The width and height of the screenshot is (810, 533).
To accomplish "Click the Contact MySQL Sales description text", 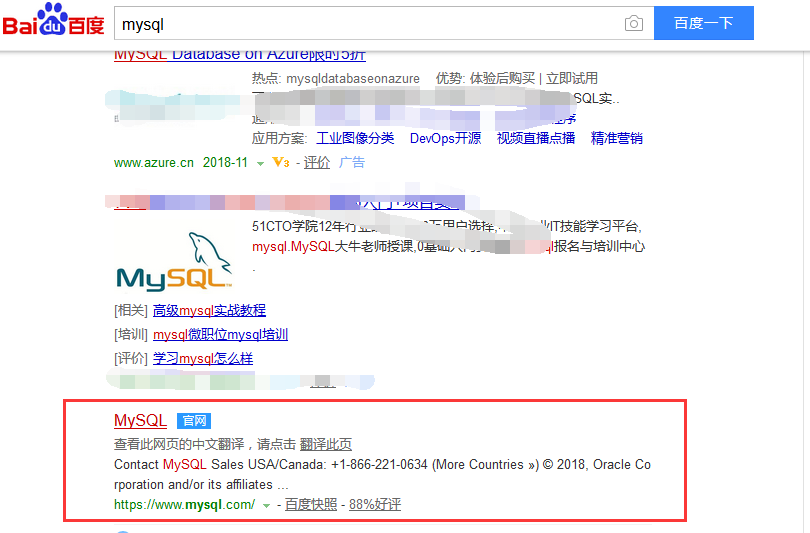I will [382, 475].
